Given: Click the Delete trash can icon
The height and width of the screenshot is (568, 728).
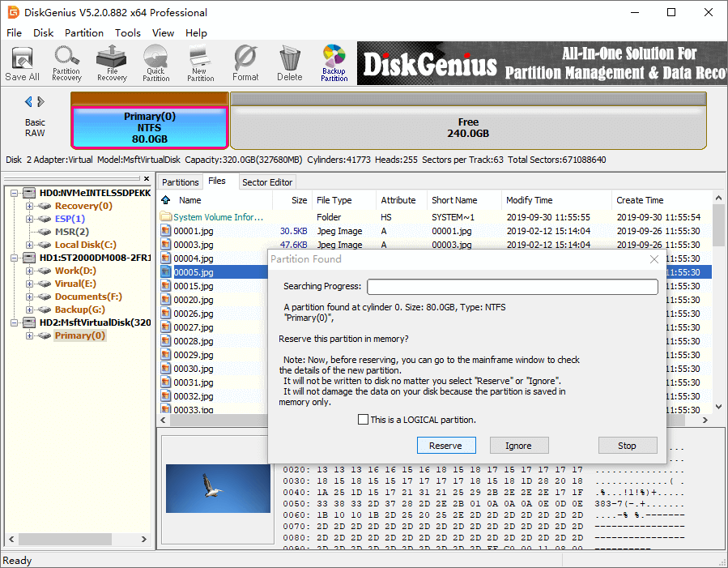Looking at the screenshot, I should pyautogui.click(x=289, y=63).
